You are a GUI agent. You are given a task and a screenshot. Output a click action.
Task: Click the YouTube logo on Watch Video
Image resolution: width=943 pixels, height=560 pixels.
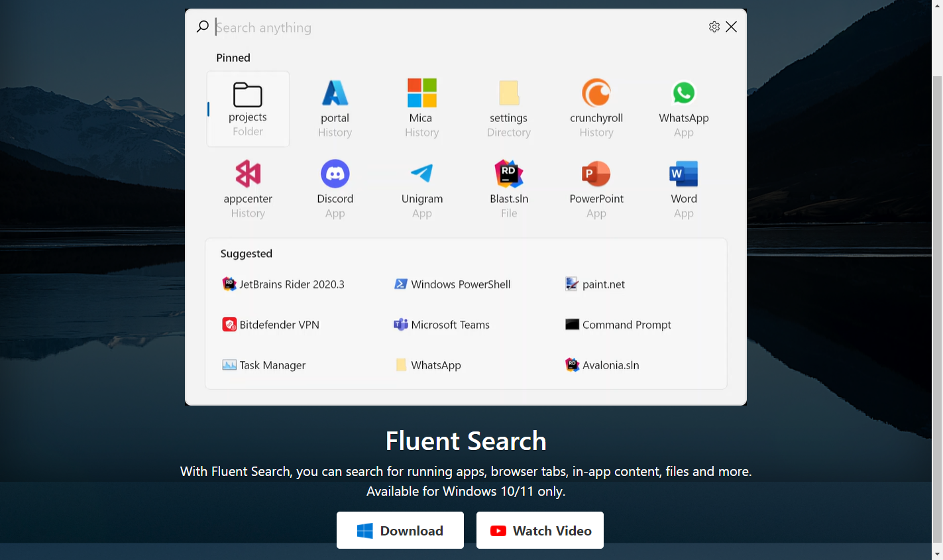point(498,531)
